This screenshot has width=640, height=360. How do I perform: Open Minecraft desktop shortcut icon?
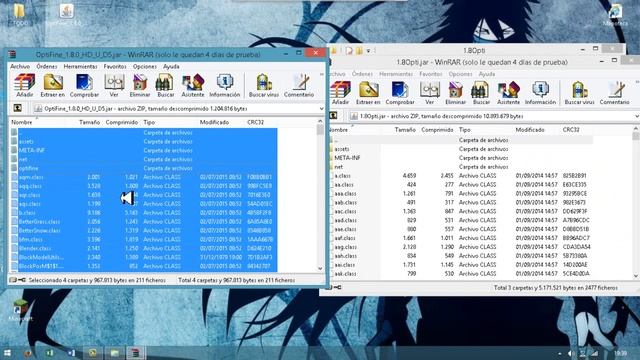click(19, 310)
